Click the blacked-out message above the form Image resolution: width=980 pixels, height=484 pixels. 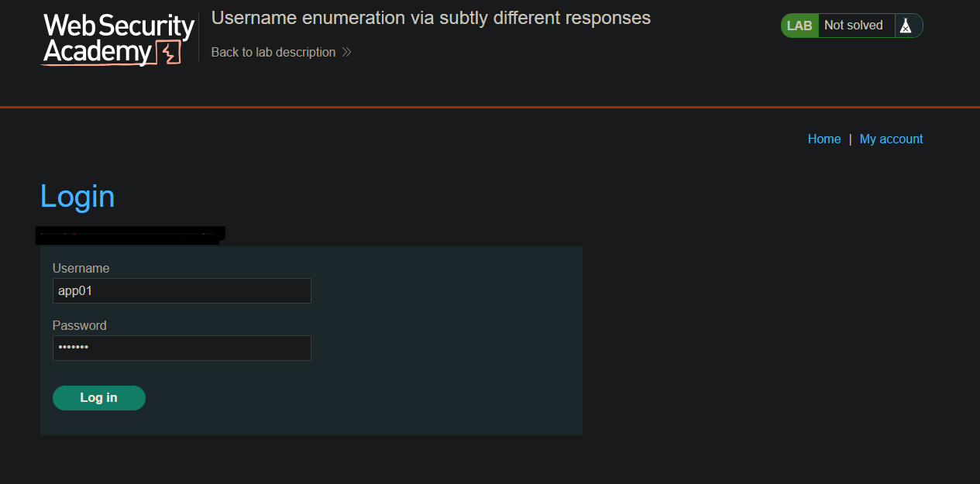point(130,235)
